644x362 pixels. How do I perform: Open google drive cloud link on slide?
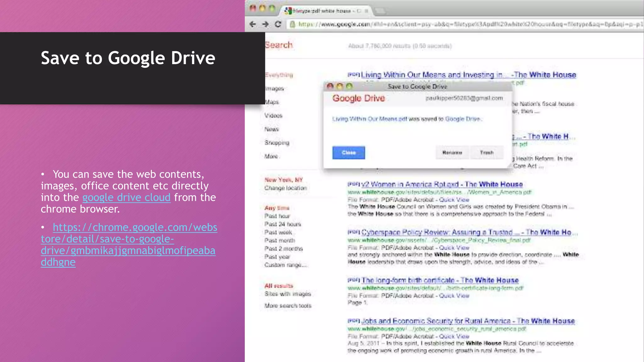tap(126, 198)
